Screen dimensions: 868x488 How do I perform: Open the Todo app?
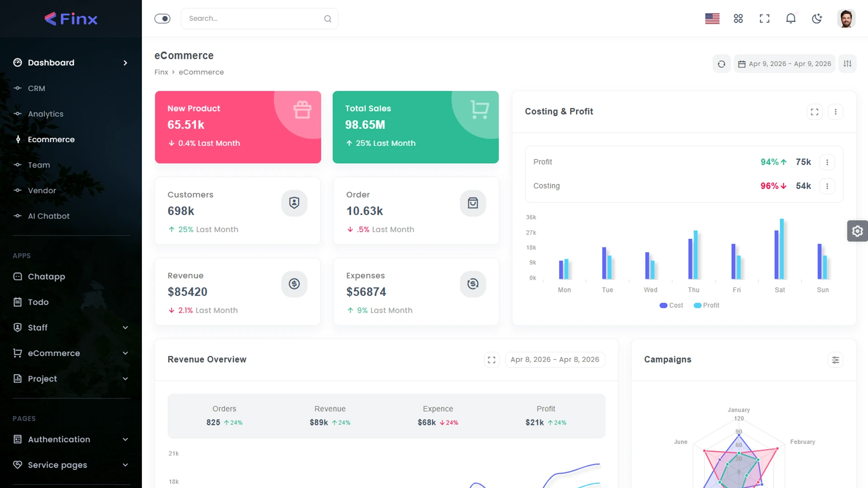(x=38, y=302)
